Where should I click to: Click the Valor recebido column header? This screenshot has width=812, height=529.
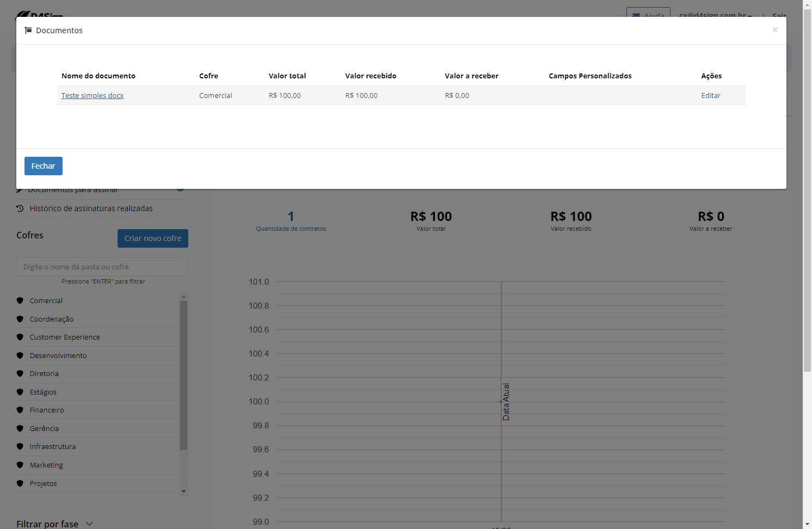(371, 76)
